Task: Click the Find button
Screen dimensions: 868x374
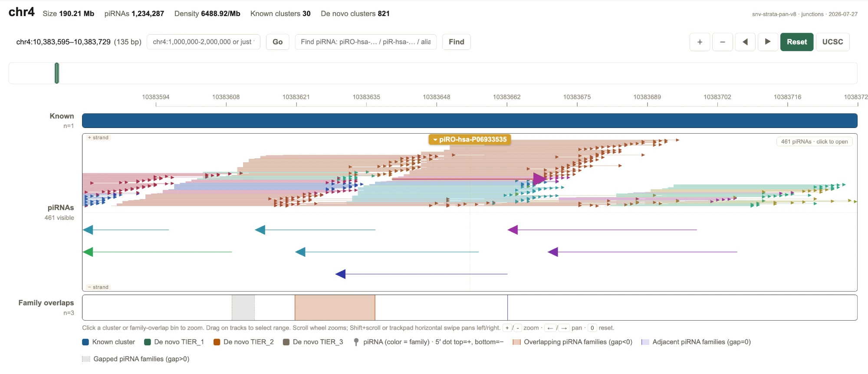Action: 457,42
